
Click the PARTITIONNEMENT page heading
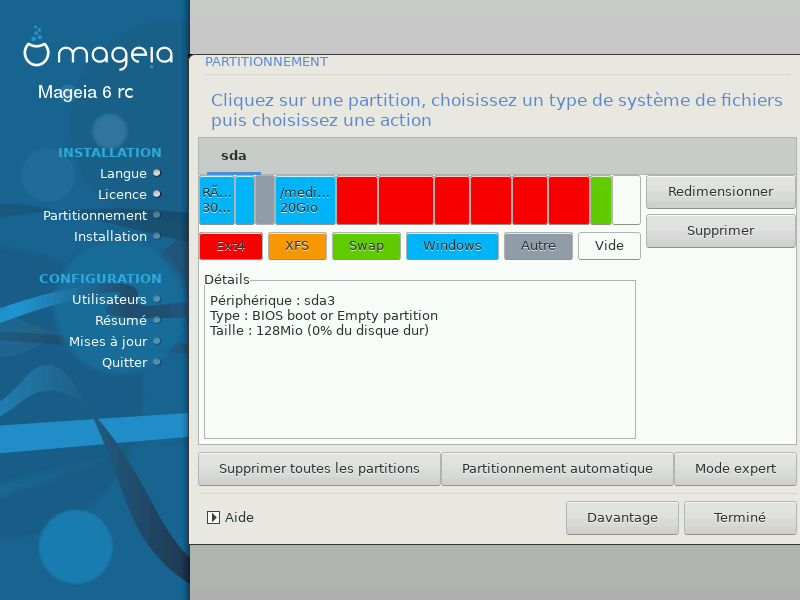pyautogui.click(x=266, y=62)
